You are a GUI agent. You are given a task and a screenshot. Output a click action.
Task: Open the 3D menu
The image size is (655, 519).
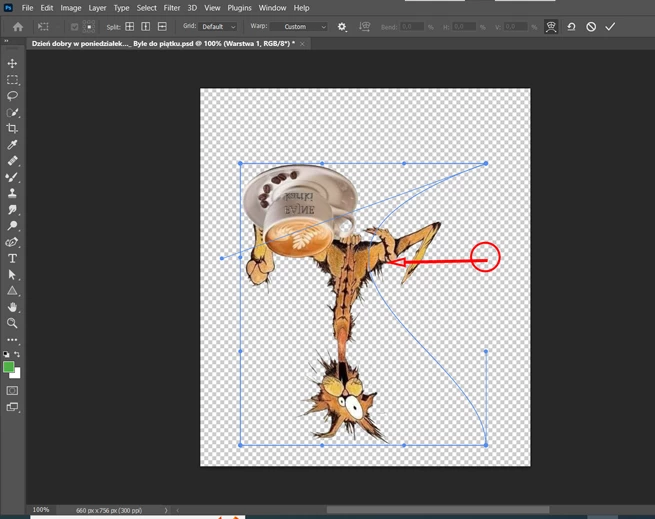pyautogui.click(x=192, y=8)
